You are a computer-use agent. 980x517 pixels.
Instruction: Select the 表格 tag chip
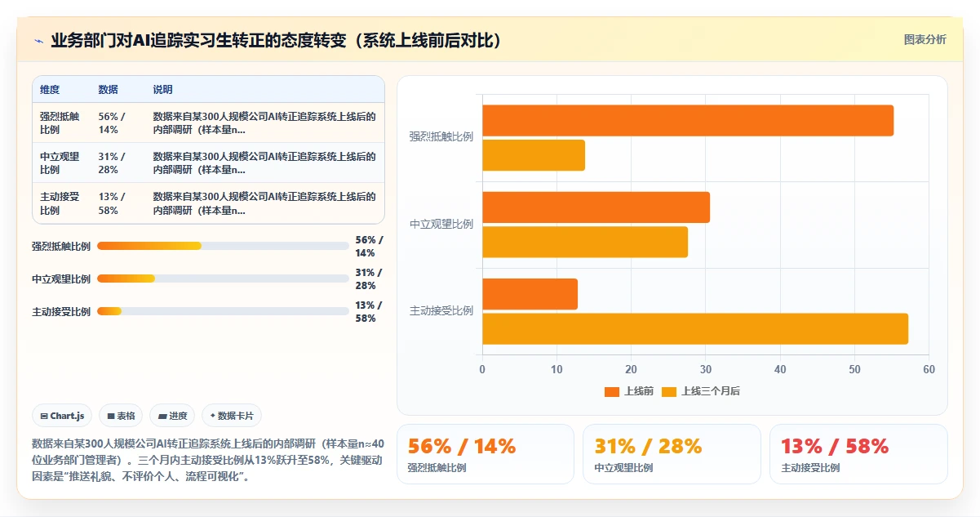pyautogui.click(x=121, y=416)
